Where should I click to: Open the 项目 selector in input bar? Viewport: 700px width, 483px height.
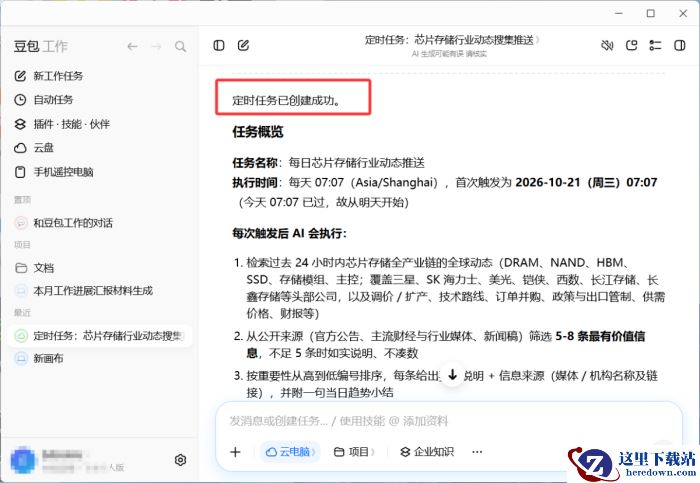(354, 452)
